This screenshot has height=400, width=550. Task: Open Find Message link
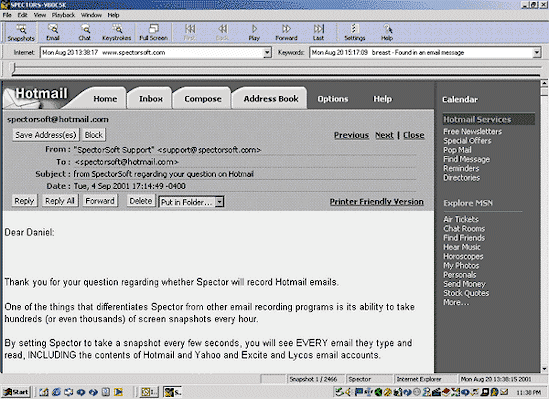[x=467, y=159]
